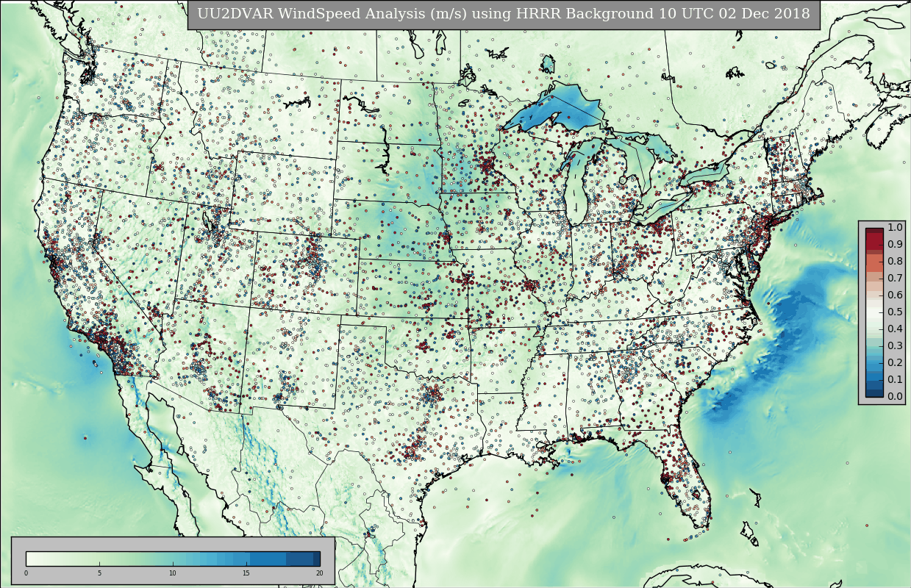This screenshot has height=588, width=911.
Task: Click the 20 tick label on the wind speed colorbar
Action: tap(319, 573)
